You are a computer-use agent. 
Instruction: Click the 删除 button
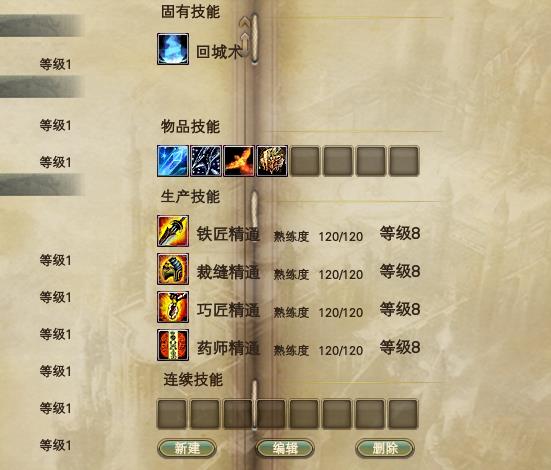(385, 448)
